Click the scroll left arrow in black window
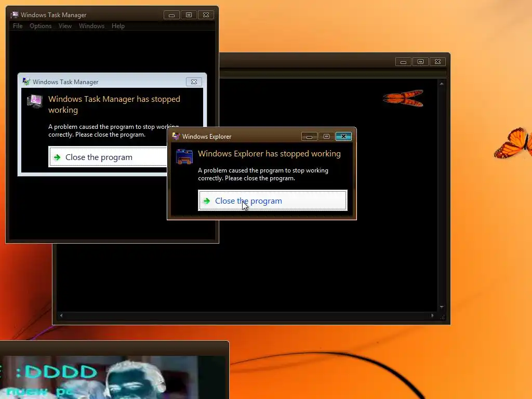This screenshot has height=399, width=532. click(61, 315)
